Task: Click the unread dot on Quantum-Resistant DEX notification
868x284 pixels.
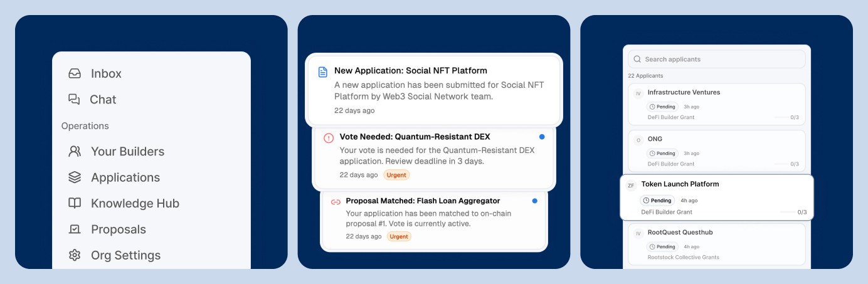Action: pos(542,137)
